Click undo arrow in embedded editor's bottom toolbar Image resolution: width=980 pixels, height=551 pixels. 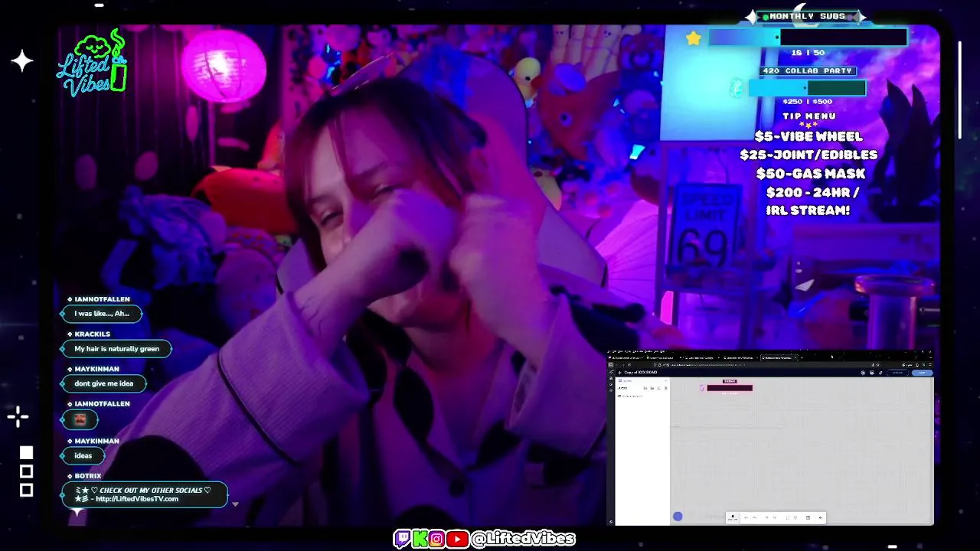[746, 517]
